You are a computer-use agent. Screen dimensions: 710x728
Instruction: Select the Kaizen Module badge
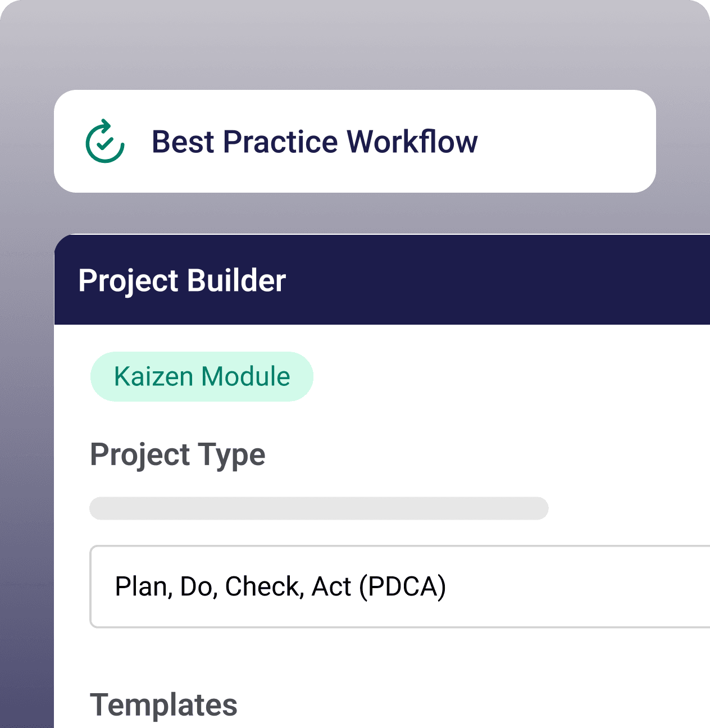pyautogui.click(x=202, y=376)
